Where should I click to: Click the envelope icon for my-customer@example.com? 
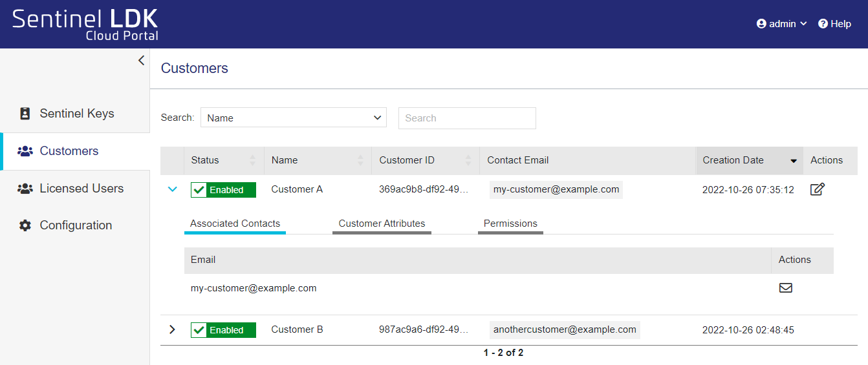point(785,288)
